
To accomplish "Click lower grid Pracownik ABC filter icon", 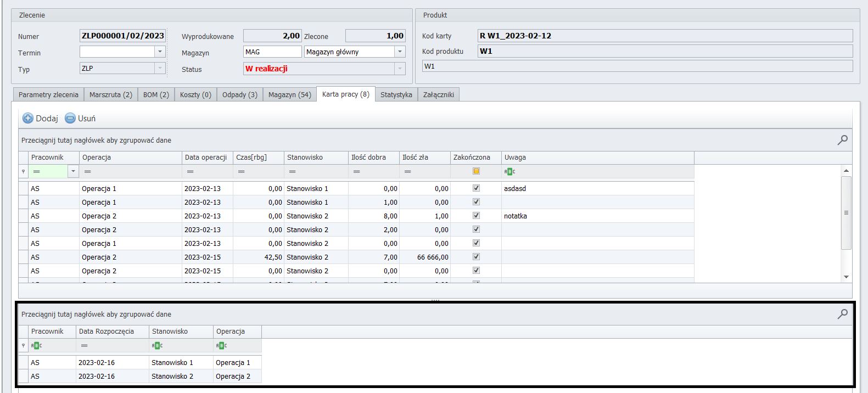I will point(36,346).
